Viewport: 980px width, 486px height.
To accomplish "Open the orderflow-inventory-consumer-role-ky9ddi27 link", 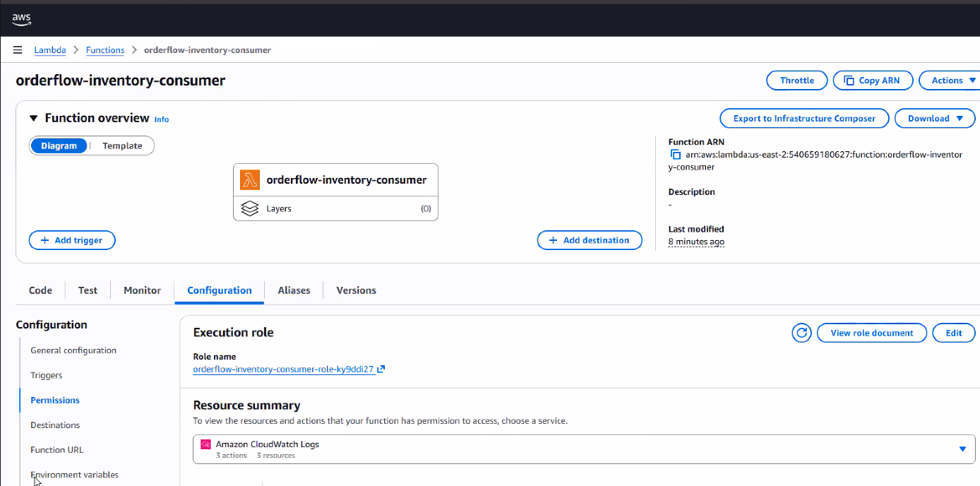I will click(283, 369).
